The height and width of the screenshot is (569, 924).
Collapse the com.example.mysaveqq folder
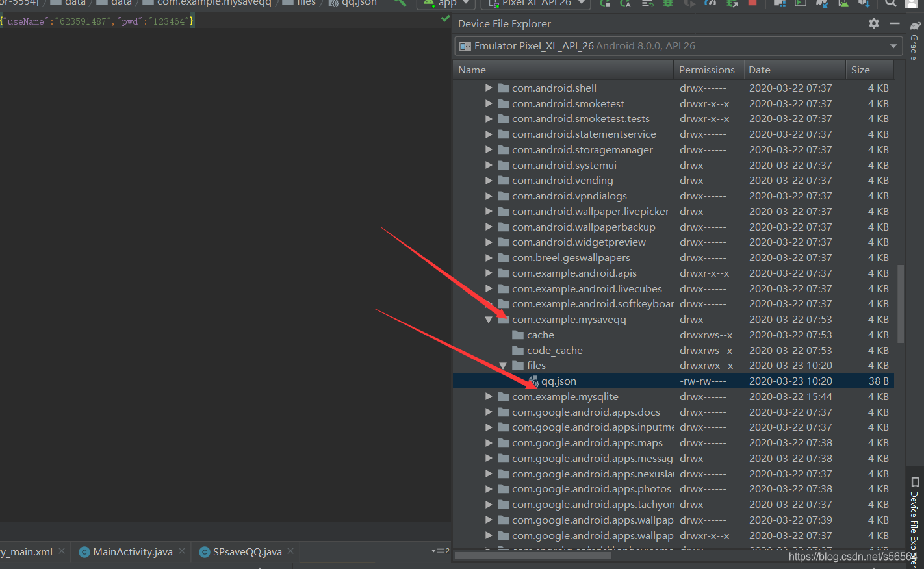click(489, 320)
